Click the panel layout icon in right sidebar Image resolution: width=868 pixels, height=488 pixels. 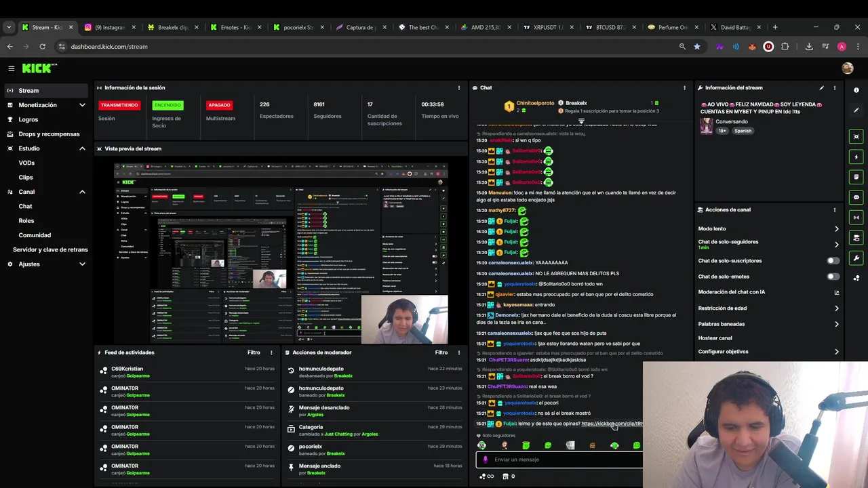[x=856, y=237]
